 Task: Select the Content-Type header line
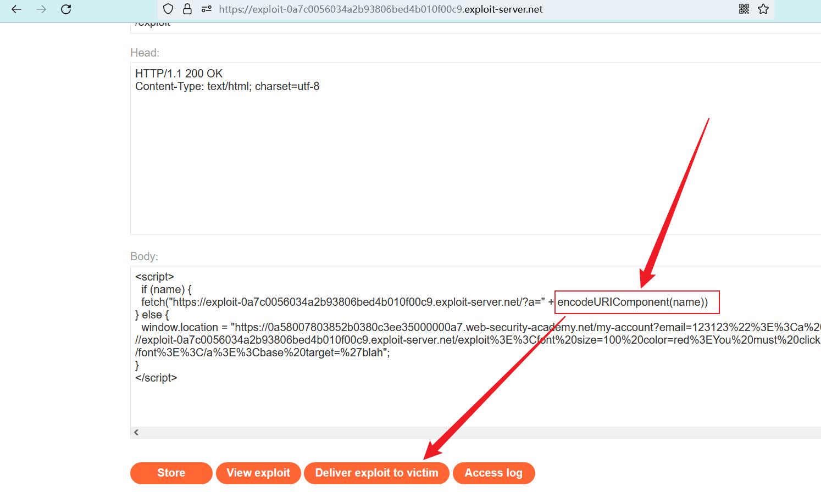(x=227, y=86)
